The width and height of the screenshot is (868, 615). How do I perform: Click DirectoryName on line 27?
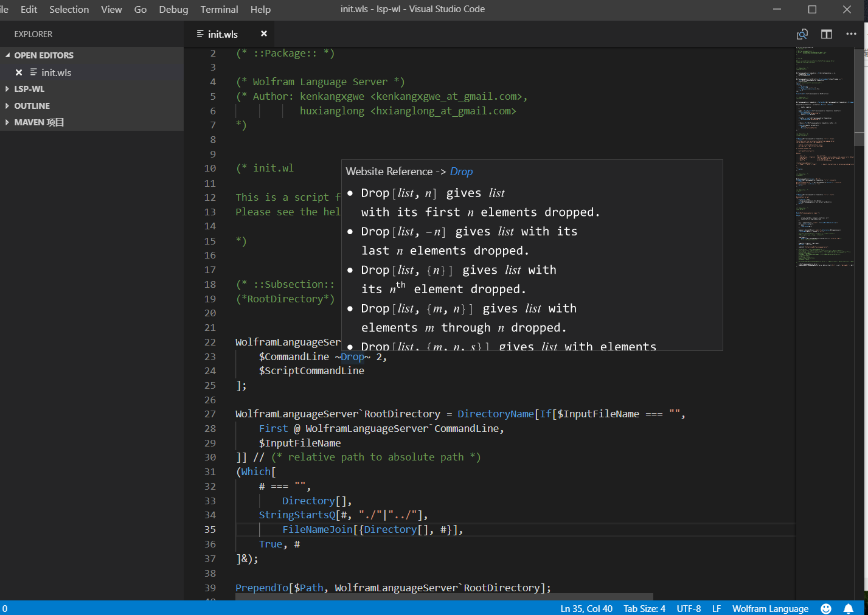(x=495, y=414)
